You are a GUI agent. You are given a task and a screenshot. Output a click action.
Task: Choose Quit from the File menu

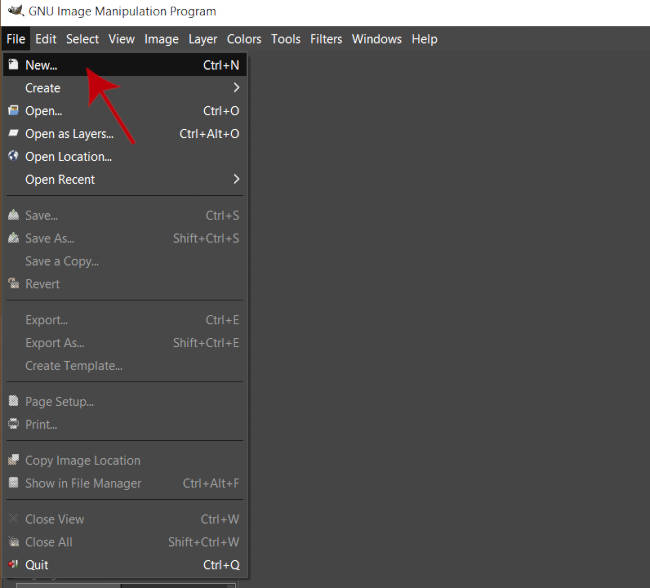(125, 565)
